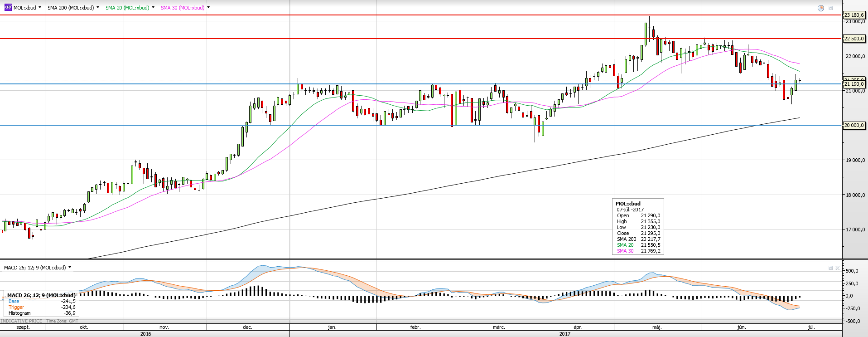868x337 pixels.
Task: Maximize the main price chart pane
Action: (x=831, y=8)
